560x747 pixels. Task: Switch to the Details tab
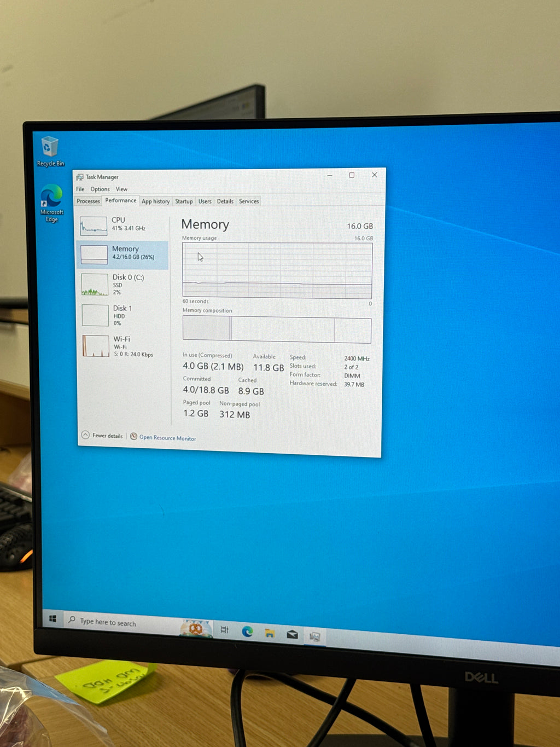tap(225, 201)
